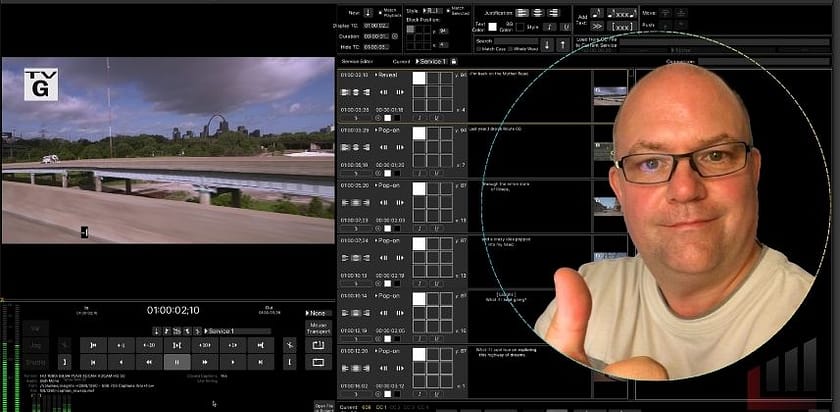
Task: Click the Hide TC timecode field
Action: [376, 47]
